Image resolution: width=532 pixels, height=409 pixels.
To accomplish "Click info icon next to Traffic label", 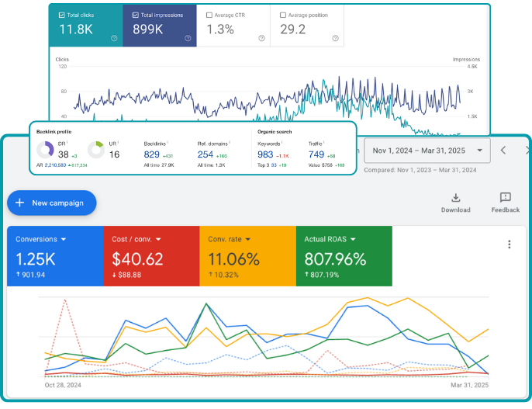I will pos(324,143).
